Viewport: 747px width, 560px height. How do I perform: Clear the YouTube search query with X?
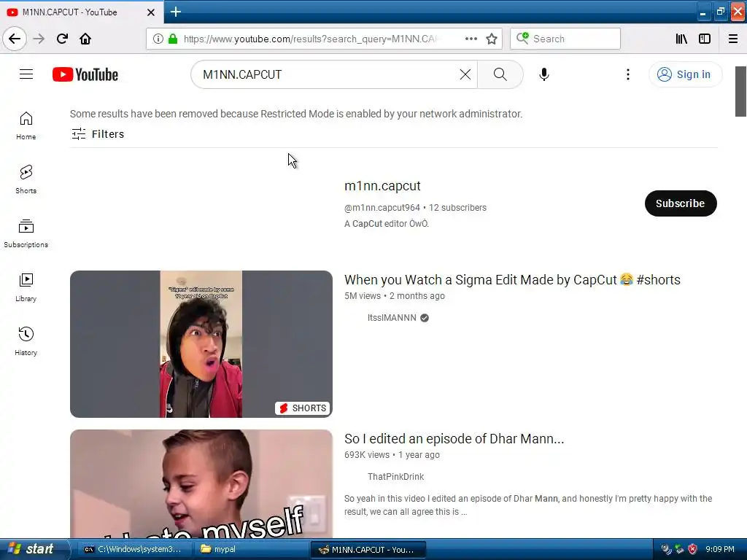(x=465, y=74)
